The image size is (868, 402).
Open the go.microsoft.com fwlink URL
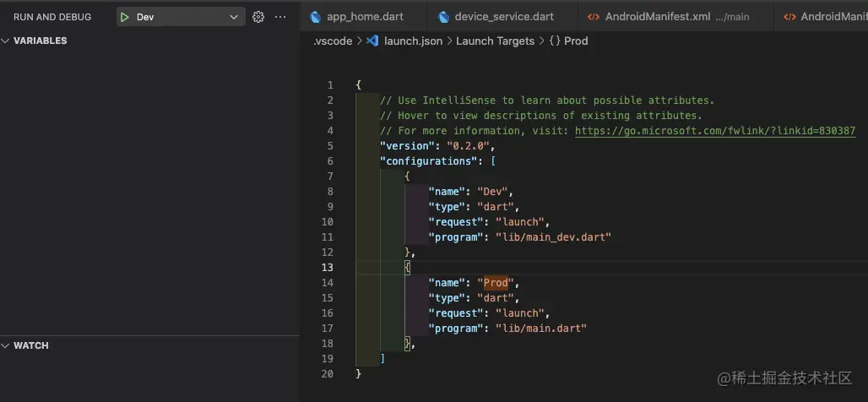point(715,131)
